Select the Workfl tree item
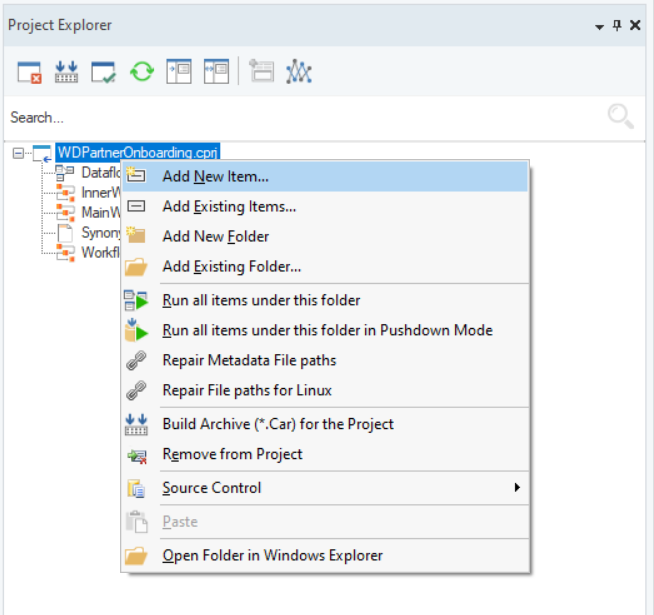The width and height of the screenshot is (654, 615). click(101, 252)
